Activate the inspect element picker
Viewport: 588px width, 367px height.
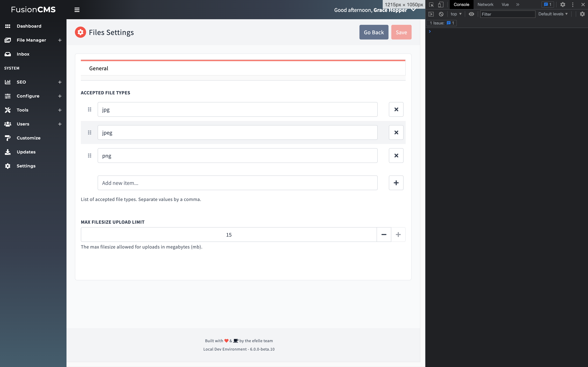431,5
